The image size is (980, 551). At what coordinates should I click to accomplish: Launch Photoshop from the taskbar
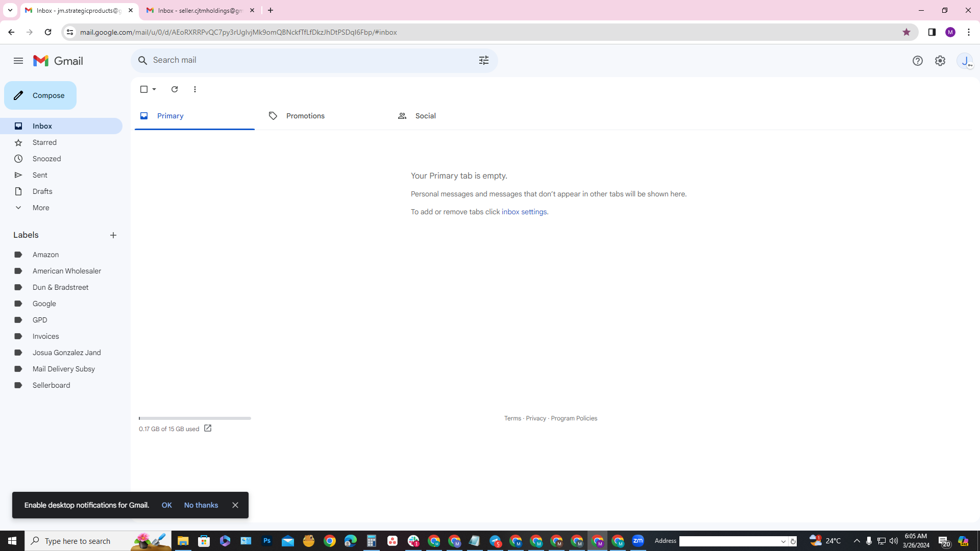click(x=266, y=541)
